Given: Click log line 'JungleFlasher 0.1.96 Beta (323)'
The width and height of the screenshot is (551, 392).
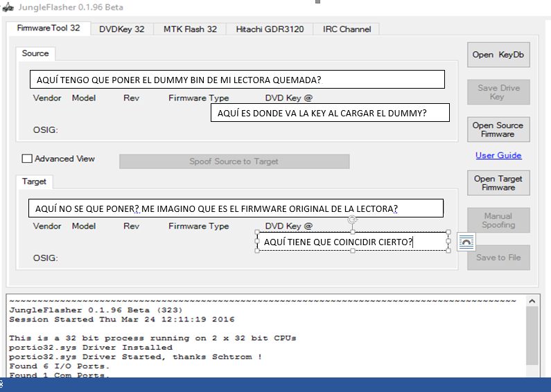Looking at the screenshot, I should tap(96, 310).
